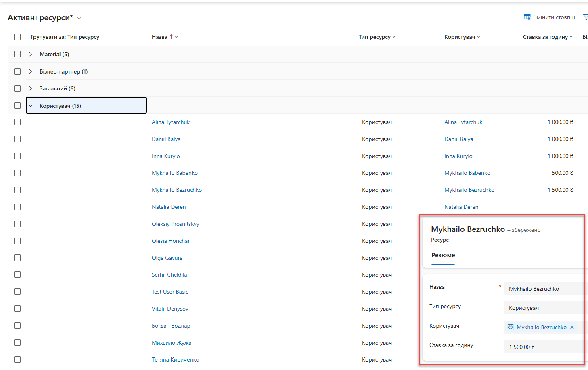
Task: Click Тип ресурсу cell in Natalia Deren row
Action: (377, 207)
